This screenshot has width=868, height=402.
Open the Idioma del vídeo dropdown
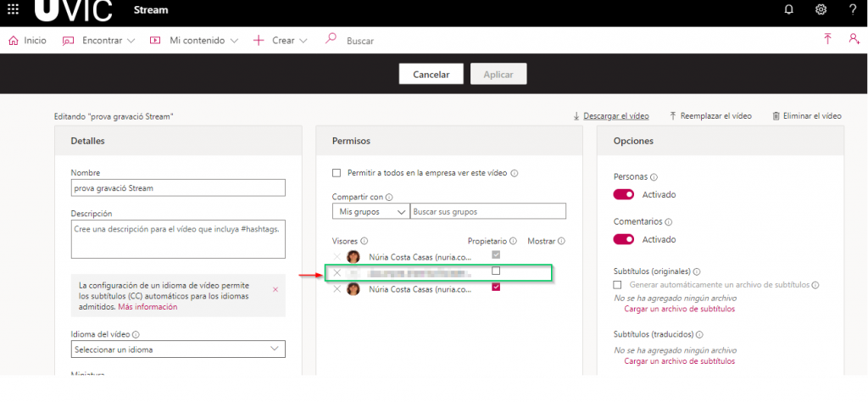pos(178,349)
